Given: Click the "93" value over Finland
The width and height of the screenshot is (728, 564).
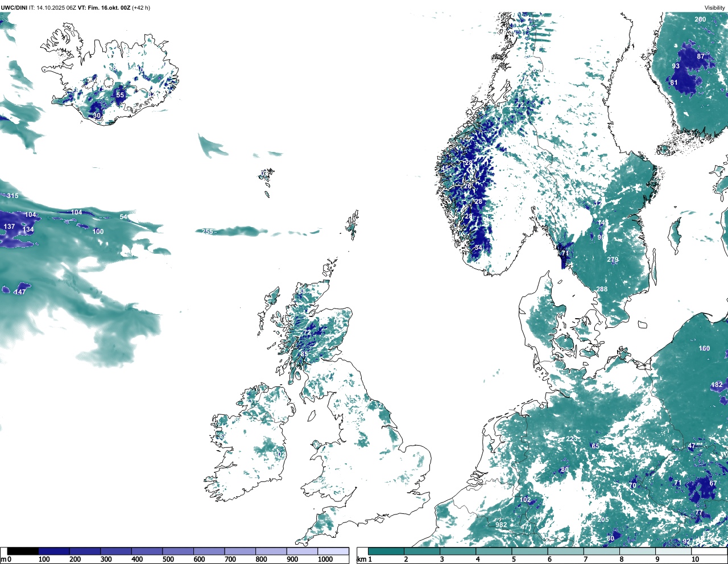Looking at the screenshot, I should pyautogui.click(x=676, y=66).
